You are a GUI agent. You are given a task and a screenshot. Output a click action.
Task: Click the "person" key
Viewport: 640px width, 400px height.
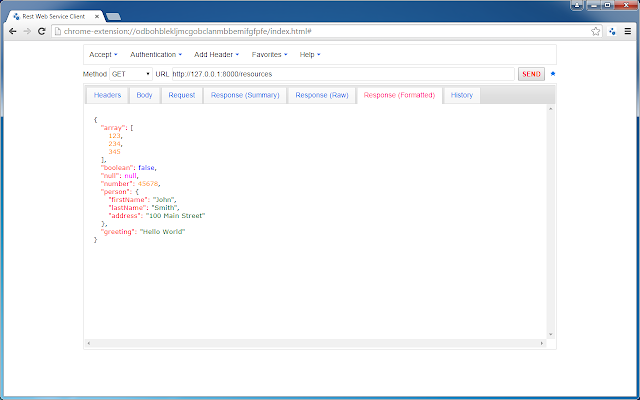116,192
